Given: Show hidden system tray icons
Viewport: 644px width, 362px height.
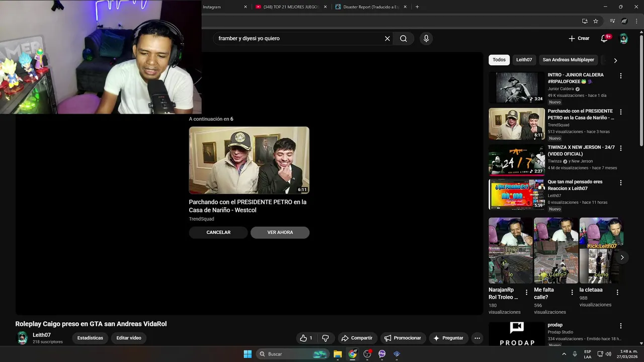Looking at the screenshot, I should click(564, 354).
